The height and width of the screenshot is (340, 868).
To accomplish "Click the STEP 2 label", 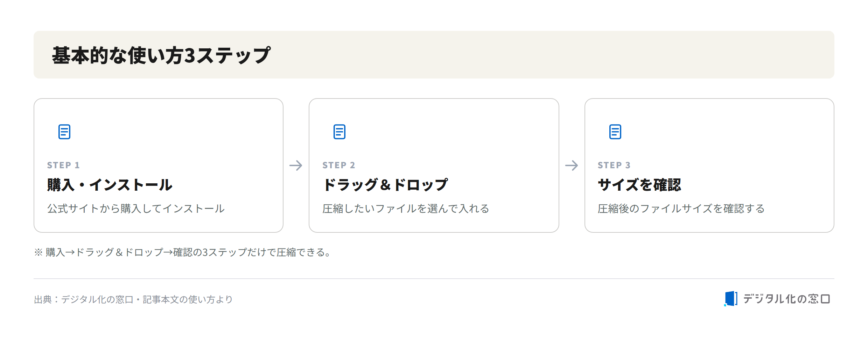I will tap(339, 165).
